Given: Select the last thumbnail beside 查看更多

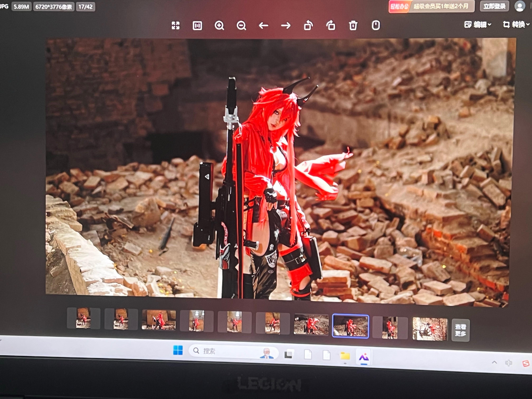Looking at the screenshot, I should [x=430, y=329].
